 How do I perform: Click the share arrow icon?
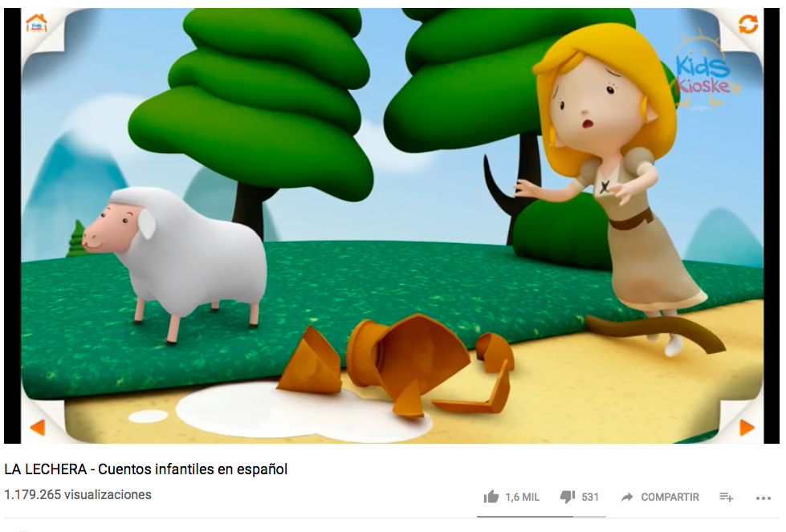626,497
